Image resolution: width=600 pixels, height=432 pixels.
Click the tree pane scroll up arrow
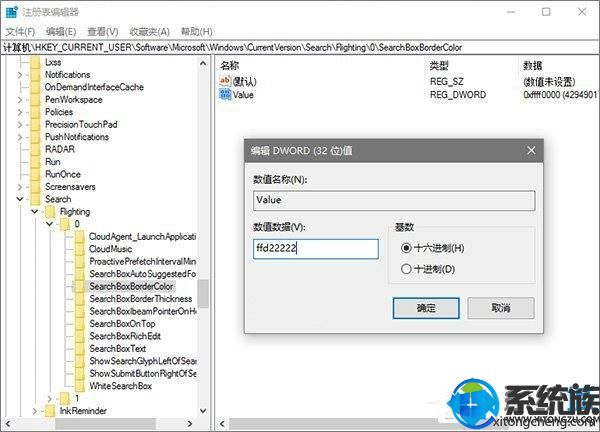pos(203,63)
